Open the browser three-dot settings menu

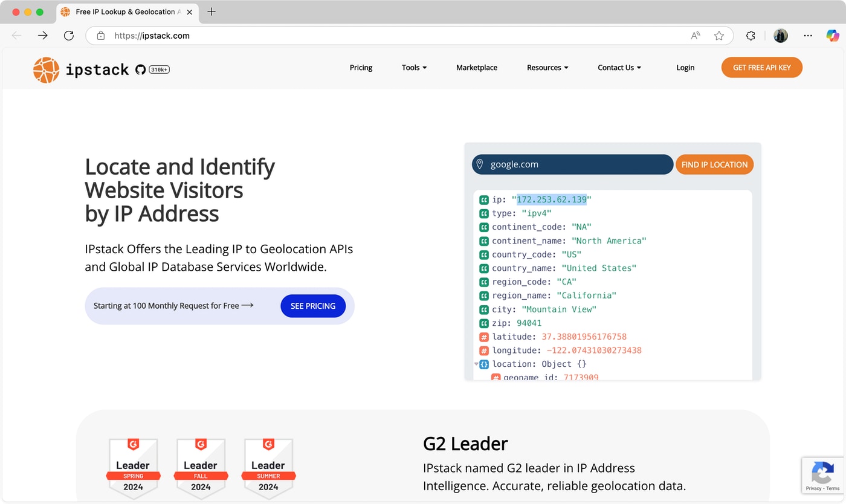808,36
